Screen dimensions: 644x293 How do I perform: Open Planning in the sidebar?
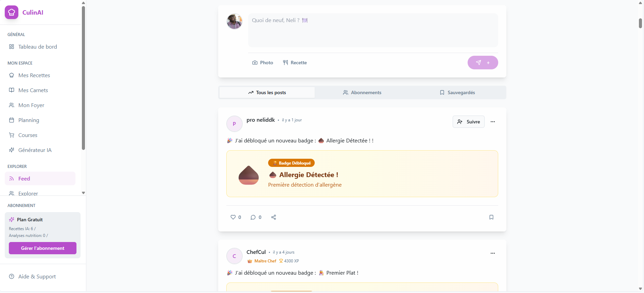pos(40,120)
